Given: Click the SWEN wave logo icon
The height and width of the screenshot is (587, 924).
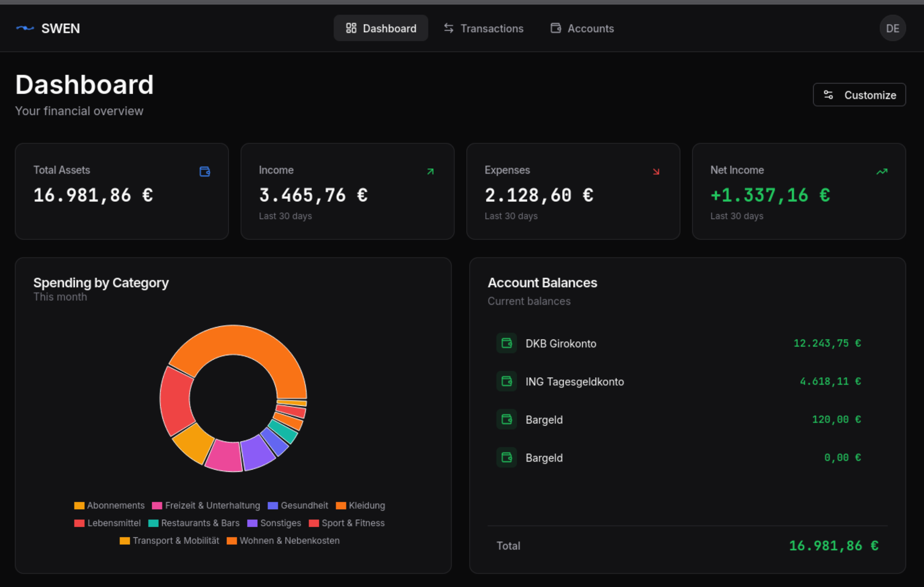Looking at the screenshot, I should [26, 28].
